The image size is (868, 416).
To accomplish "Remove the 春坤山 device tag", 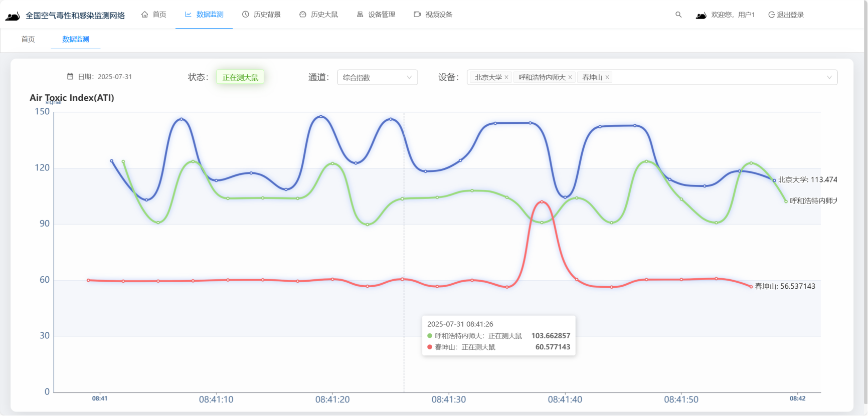I will (x=607, y=77).
